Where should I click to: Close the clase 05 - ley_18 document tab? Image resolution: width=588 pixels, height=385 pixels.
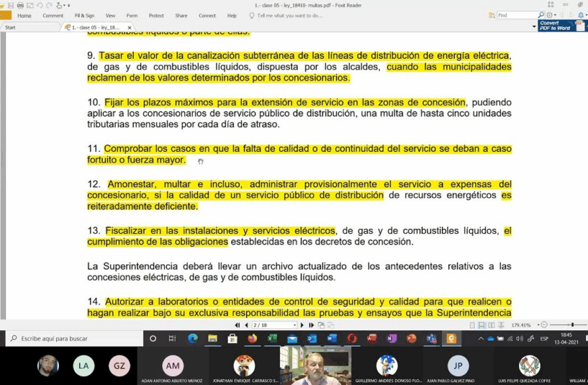pos(129,28)
